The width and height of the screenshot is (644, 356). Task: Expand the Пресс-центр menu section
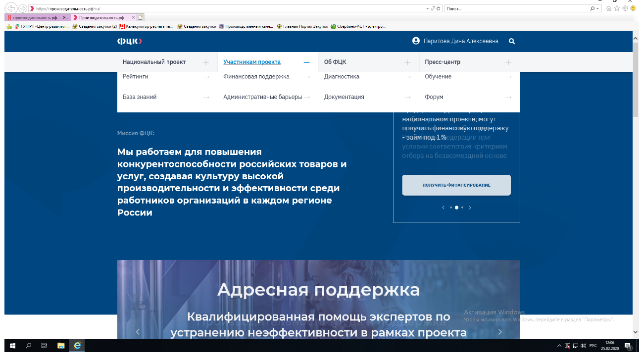pyautogui.click(x=508, y=62)
